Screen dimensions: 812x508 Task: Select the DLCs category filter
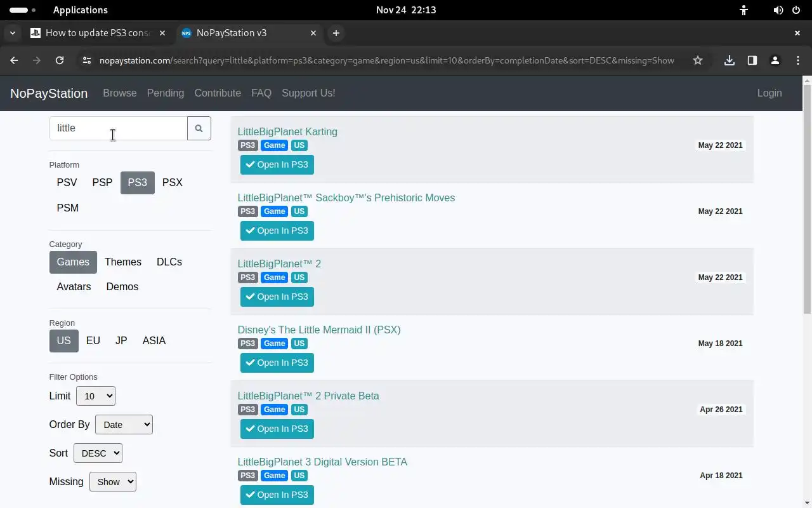pyautogui.click(x=169, y=262)
